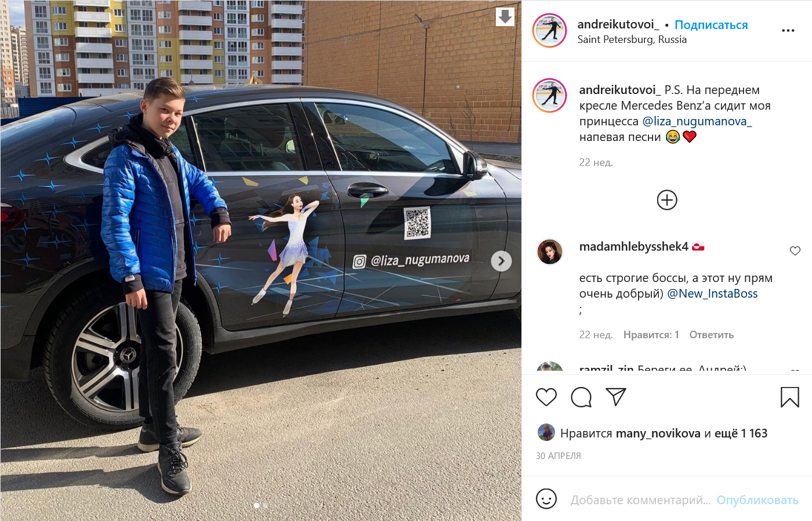This screenshot has height=521, width=812.
Task: Open @New_InstaBoss mention link
Action: click(x=712, y=294)
